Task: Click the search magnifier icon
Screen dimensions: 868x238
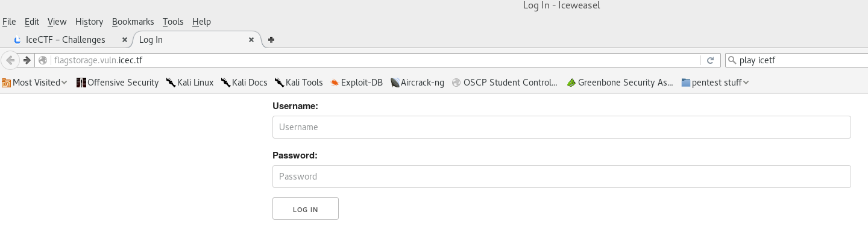Action: coord(732,60)
